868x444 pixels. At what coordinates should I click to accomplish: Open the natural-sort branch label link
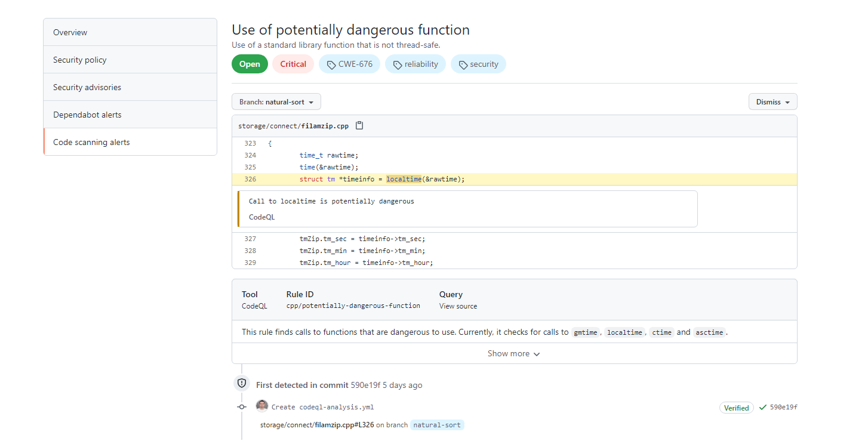pos(437,425)
